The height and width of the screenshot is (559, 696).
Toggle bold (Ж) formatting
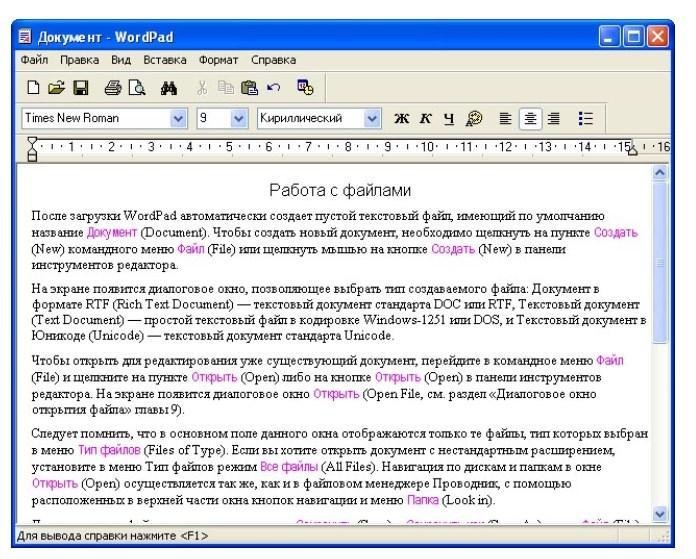tap(402, 119)
